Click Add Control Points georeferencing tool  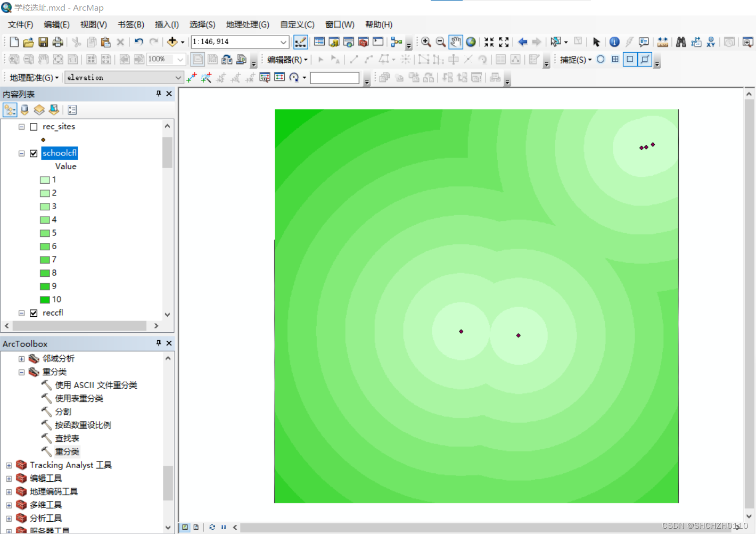(192, 78)
